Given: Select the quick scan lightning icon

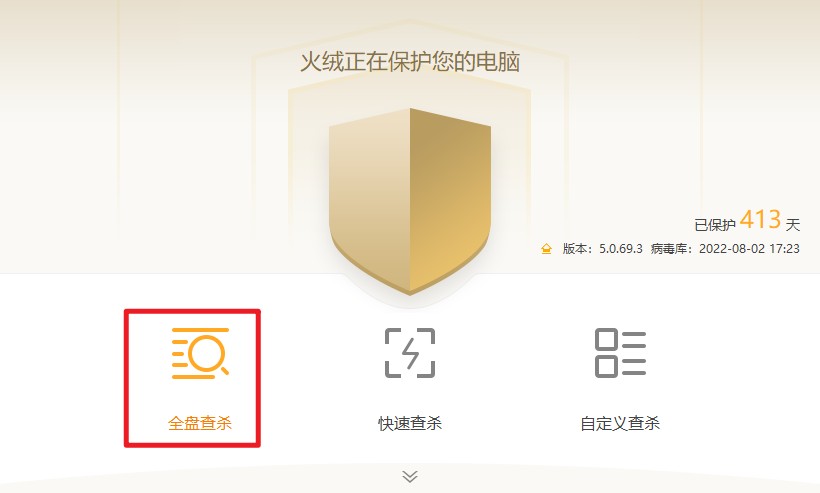Looking at the screenshot, I should point(410,353).
